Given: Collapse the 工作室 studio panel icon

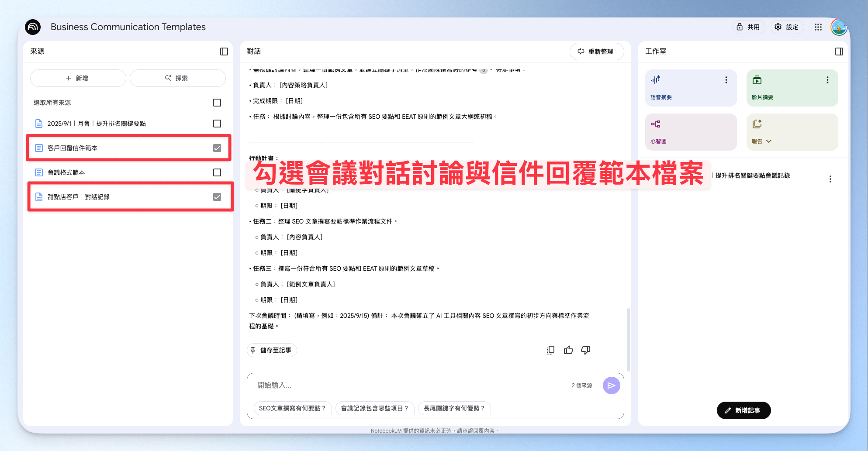Looking at the screenshot, I should 839,52.
